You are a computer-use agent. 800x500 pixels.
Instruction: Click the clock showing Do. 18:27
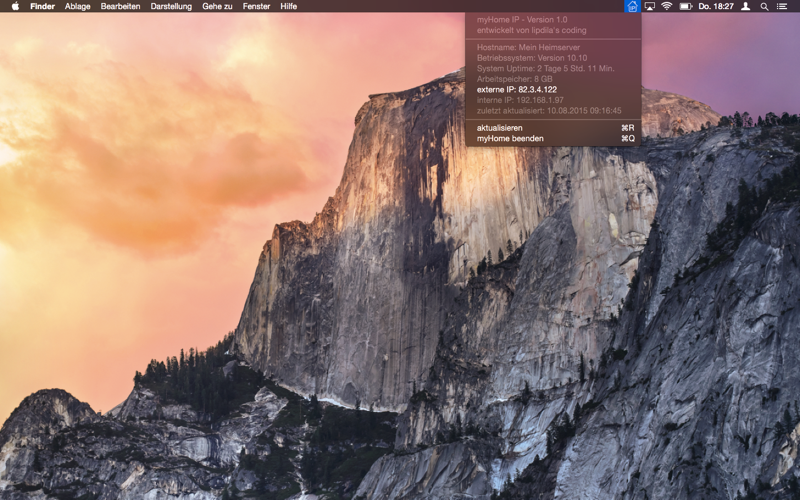pyautogui.click(x=716, y=6)
